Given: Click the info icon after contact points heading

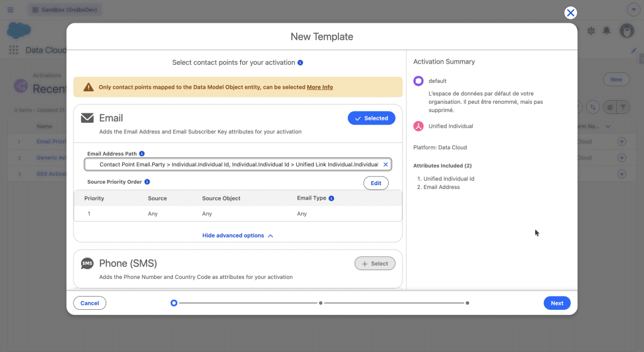Looking at the screenshot, I should pos(301,63).
